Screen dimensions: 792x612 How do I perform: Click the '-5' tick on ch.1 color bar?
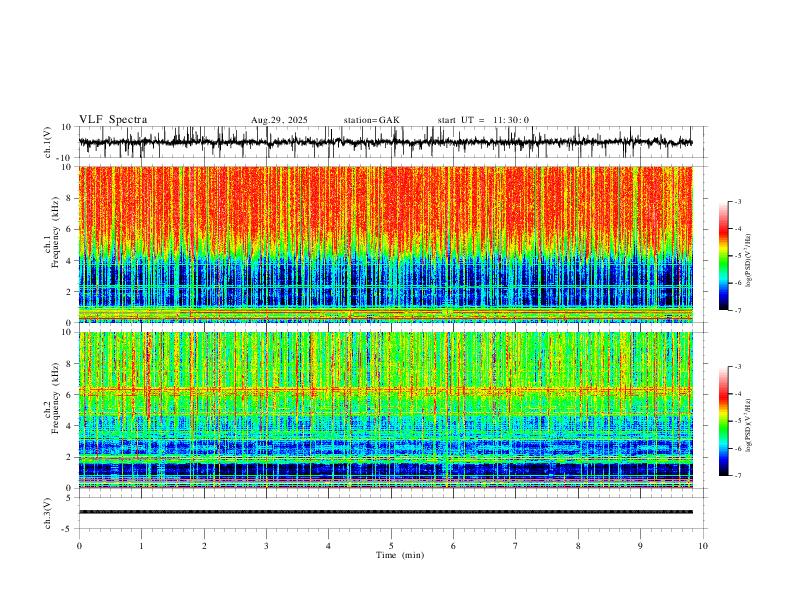[x=738, y=256]
